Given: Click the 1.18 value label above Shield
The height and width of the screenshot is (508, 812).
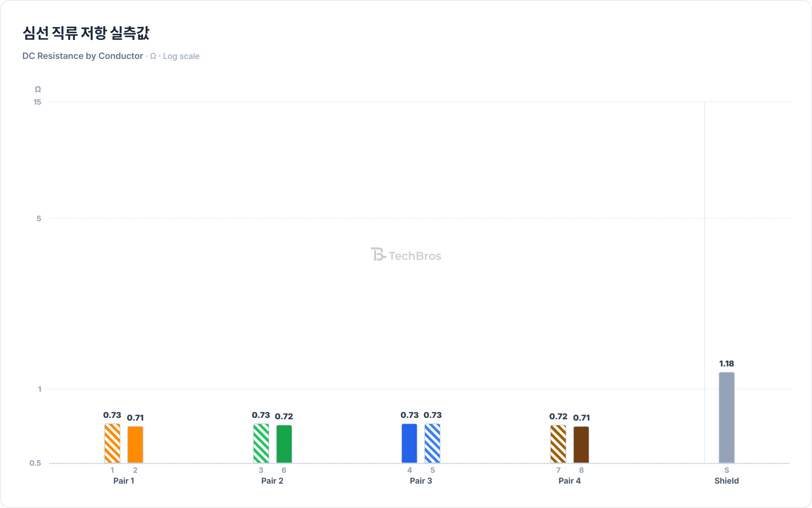Looking at the screenshot, I should point(727,364).
